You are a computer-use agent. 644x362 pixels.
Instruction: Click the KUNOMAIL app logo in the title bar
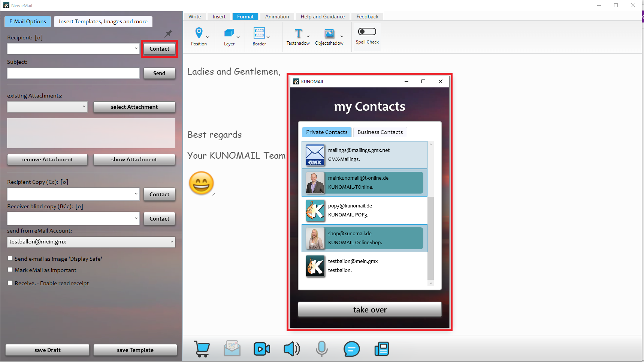296,81
